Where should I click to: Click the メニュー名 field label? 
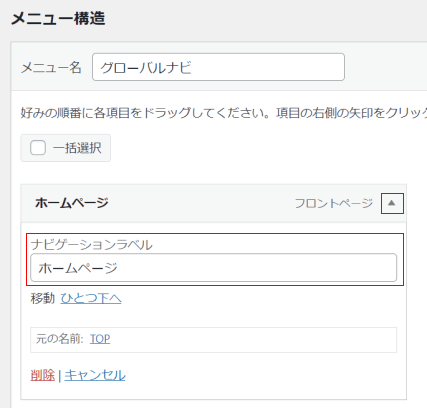point(51,68)
